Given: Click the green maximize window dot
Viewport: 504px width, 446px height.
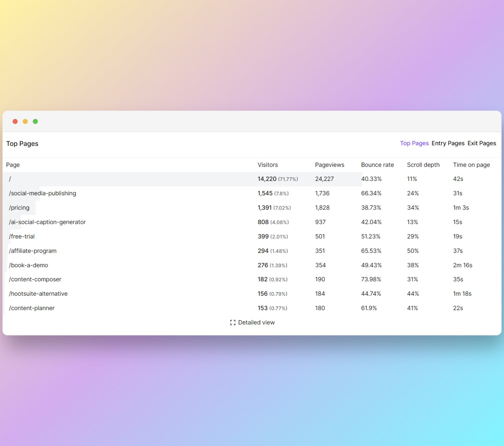Looking at the screenshot, I should click(35, 121).
